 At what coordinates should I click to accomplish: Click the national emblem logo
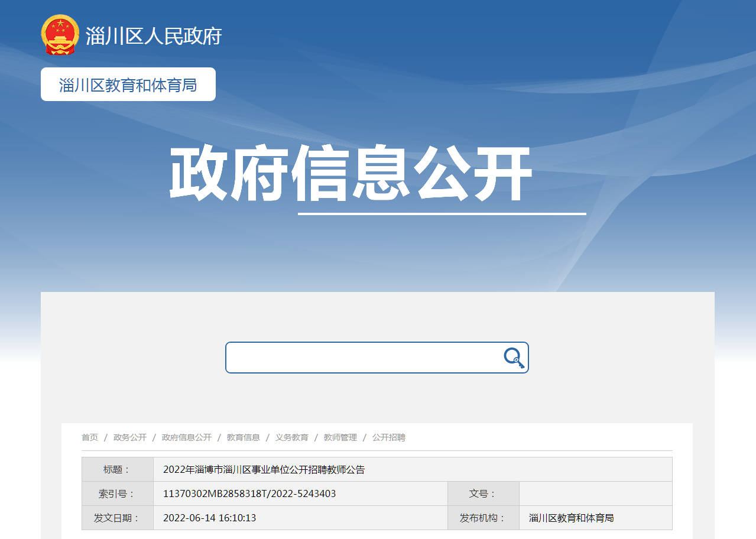coord(60,35)
